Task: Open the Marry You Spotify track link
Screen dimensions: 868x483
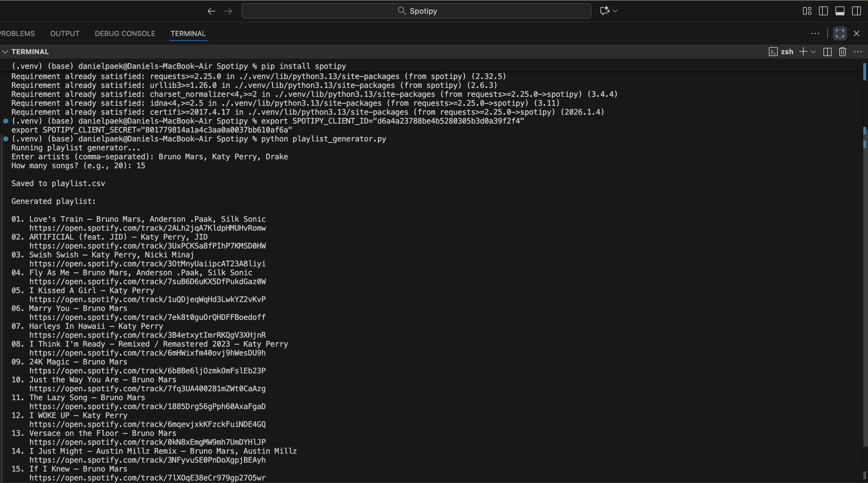Action: pyautogui.click(x=147, y=317)
